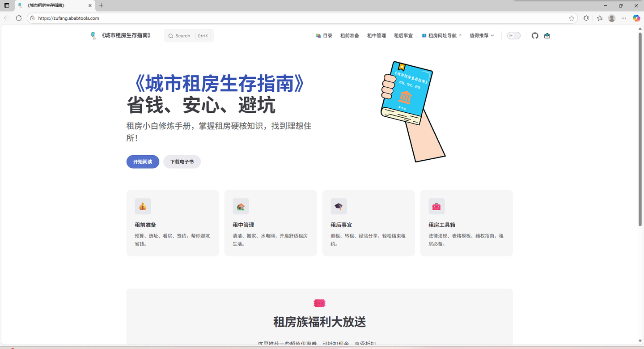This screenshot has height=349, width=644.
Task: Open the GitHub repository icon
Action: click(x=535, y=36)
